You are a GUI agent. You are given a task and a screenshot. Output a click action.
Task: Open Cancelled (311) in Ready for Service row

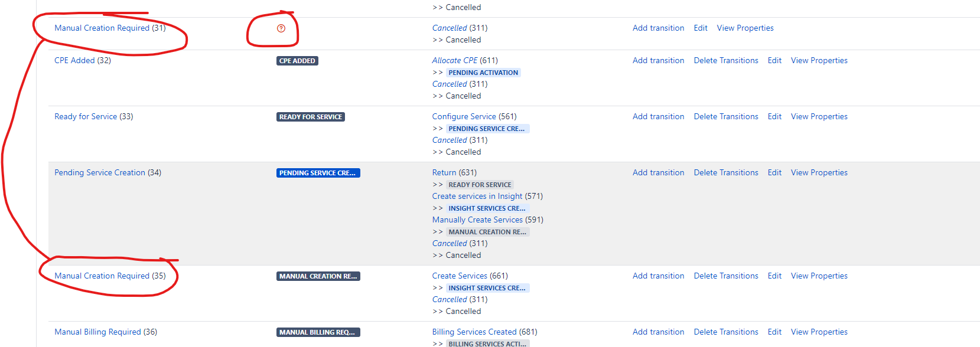coord(450,140)
